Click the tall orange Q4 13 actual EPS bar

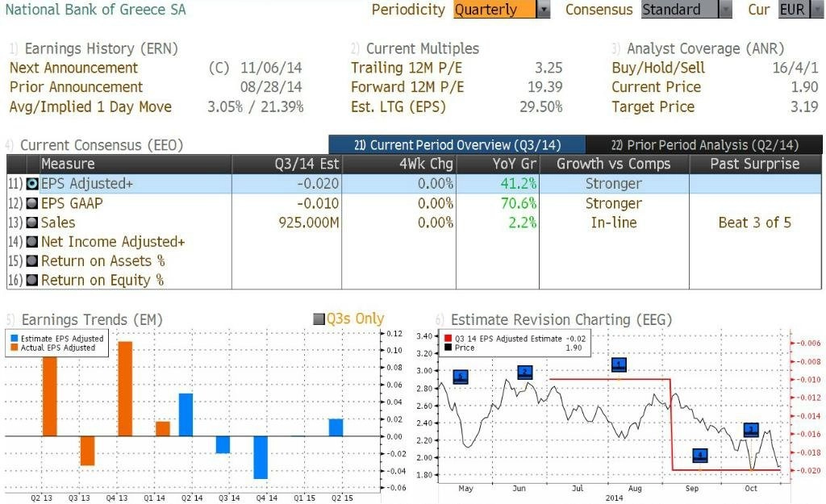125,389
